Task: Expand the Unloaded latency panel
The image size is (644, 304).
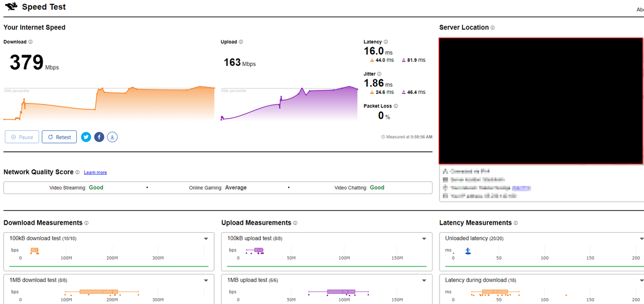Action: coord(640,239)
